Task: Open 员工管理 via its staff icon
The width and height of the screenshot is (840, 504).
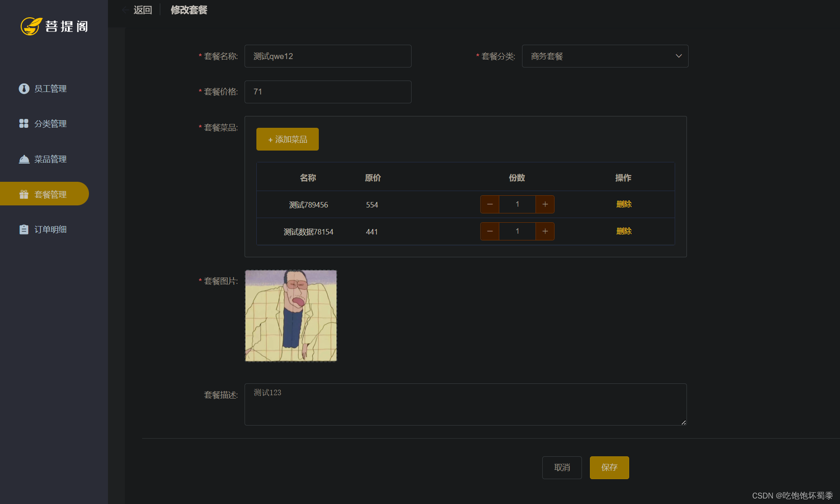Action: coord(24,89)
